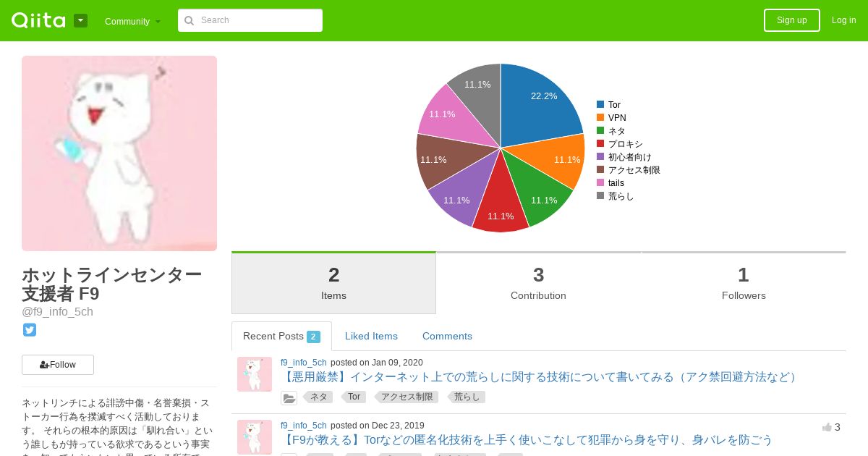Select the 1 Followers stat tab
The width and height of the screenshot is (868, 456).
744,283
